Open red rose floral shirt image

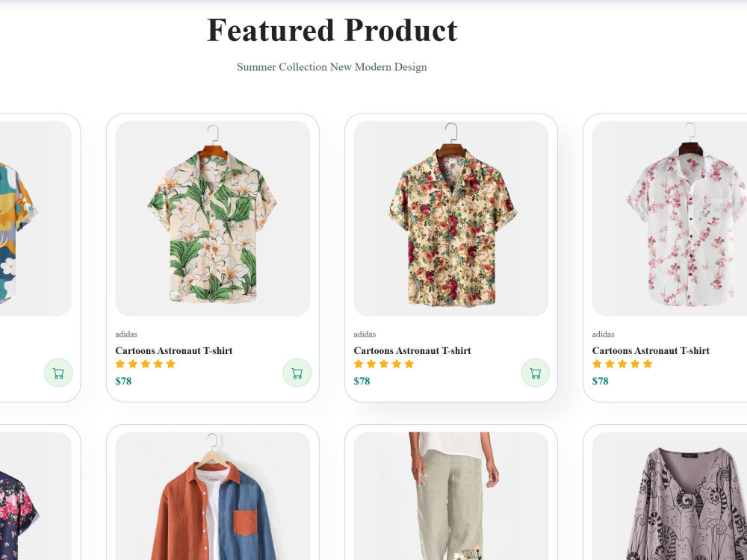click(450, 219)
